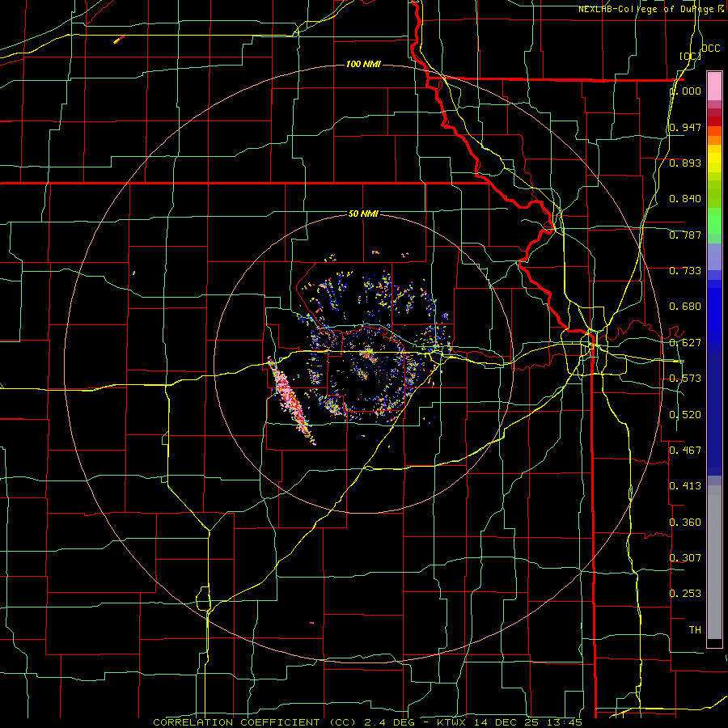The image size is (728, 728).
Task: Click the 0.520 legend value
Action: 685,415
